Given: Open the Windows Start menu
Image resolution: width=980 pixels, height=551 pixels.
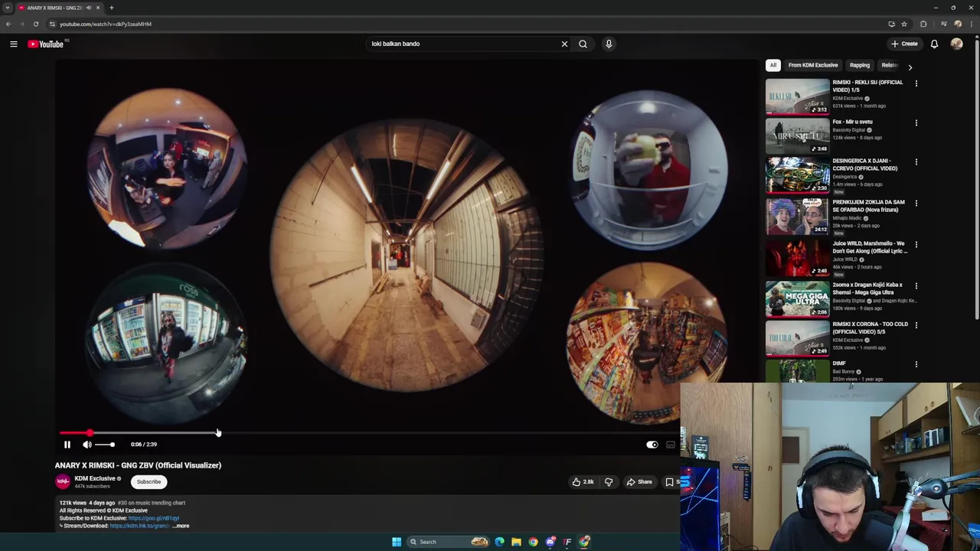Looking at the screenshot, I should [397, 542].
